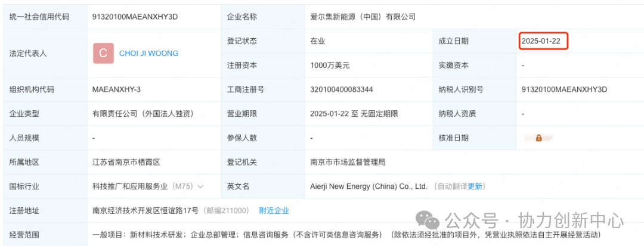The height and width of the screenshot is (246, 644).
Task: Click the 更新 link after 自动翻译
Action: (475, 186)
